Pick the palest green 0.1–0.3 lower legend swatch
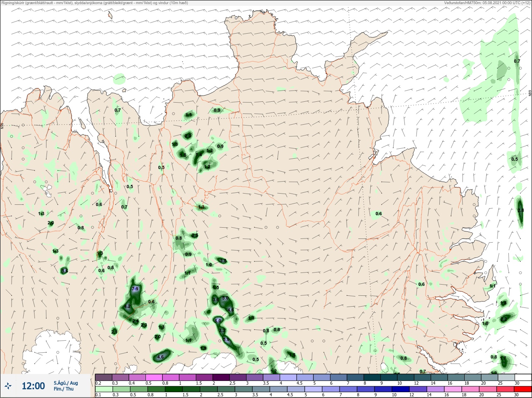The width and height of the screenshot is (532, 398). point(103,389)
